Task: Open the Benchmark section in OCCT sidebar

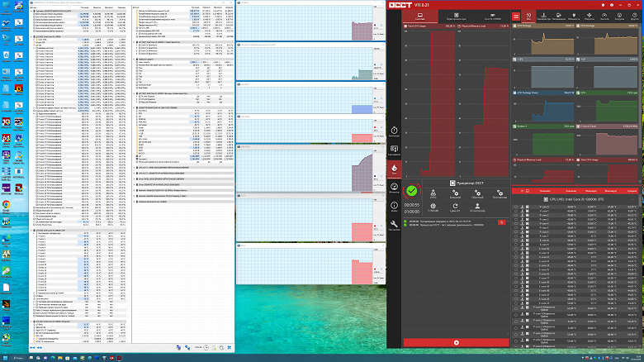Action: click(394, 132)
